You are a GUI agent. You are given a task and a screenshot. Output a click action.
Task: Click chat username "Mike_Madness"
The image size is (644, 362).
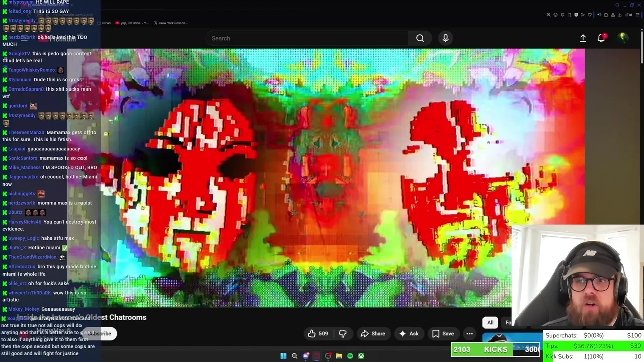point(24,167)
